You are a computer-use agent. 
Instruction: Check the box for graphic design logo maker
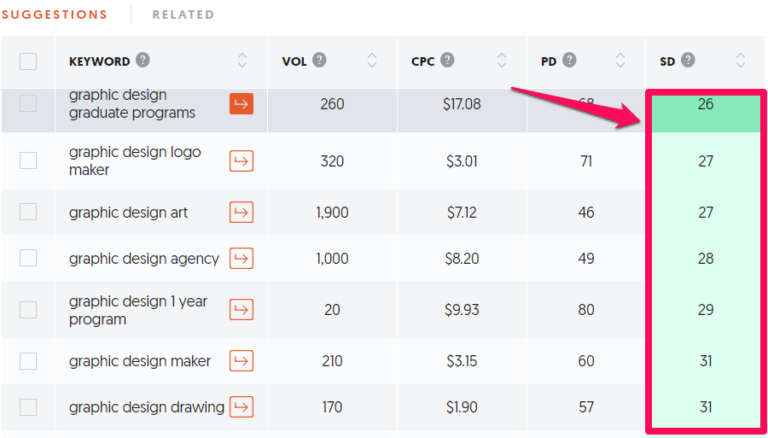tap(28, 161)
